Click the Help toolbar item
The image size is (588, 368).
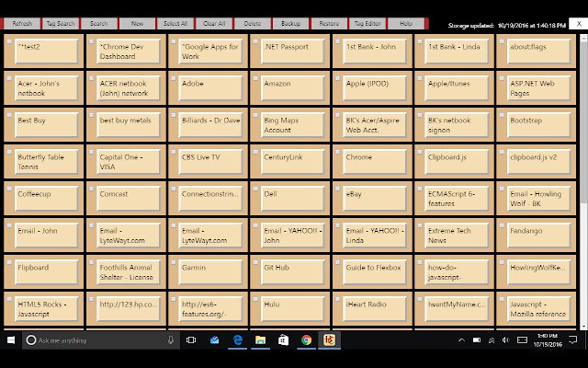[406, 23]
